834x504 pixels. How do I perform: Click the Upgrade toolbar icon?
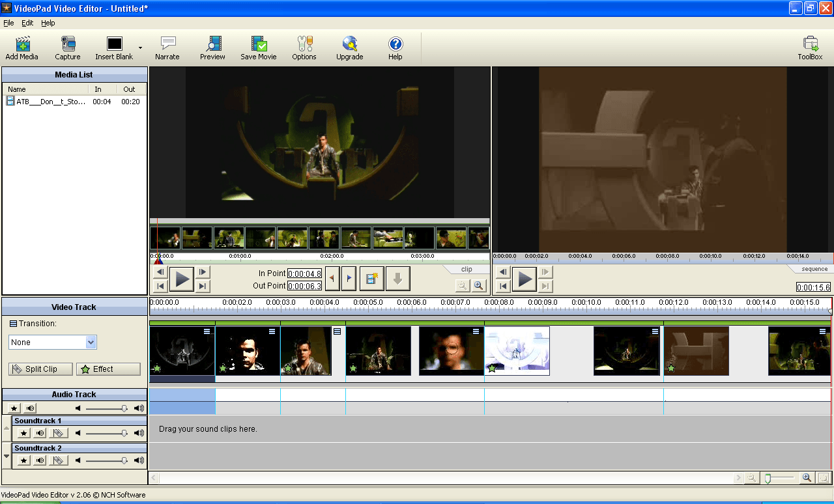(x=350, y=48)
